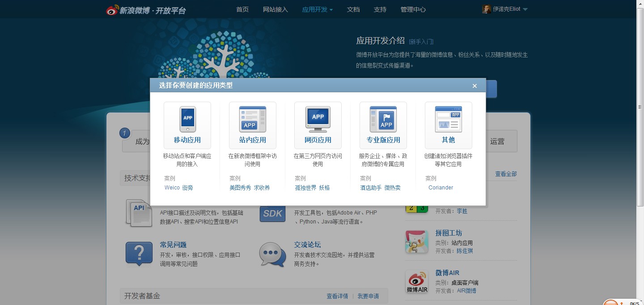The image size is (644, 305).
Task: Open the 常见问题 heading link
Action: click(x=173, y=245)
